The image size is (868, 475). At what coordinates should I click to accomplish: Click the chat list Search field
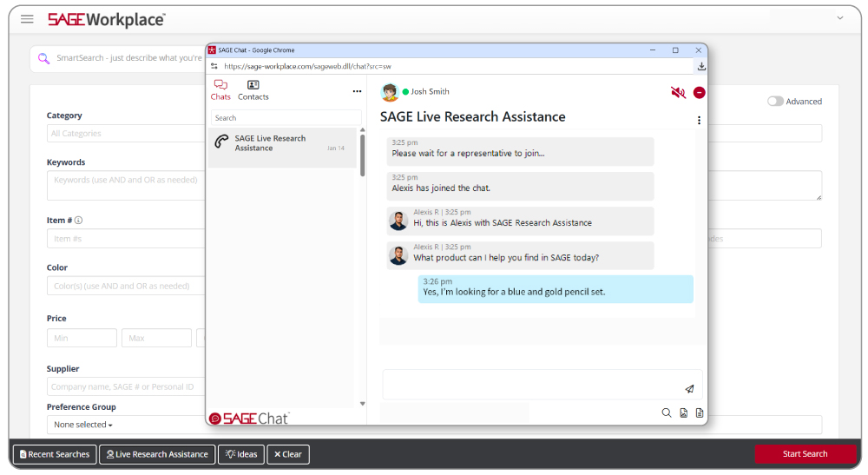[286, 118]
